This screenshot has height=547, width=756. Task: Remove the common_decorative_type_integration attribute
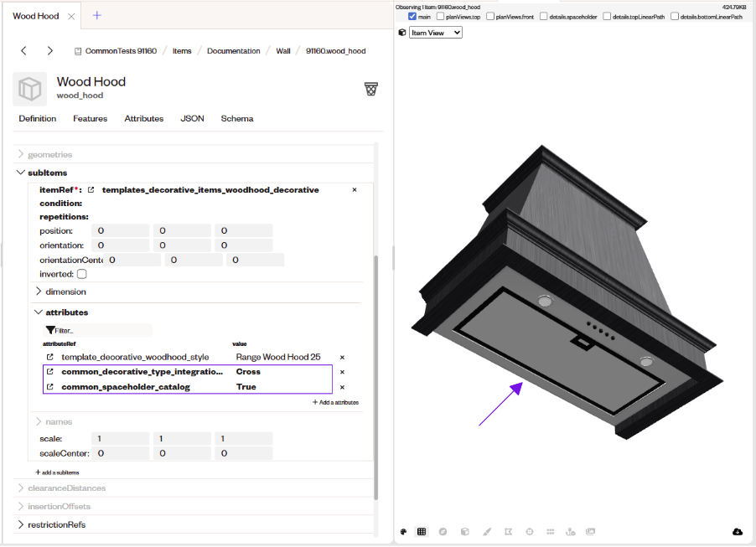[x=342, y=372]
